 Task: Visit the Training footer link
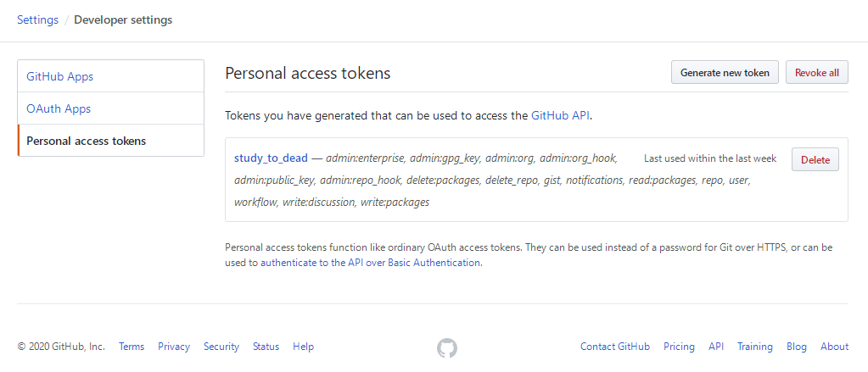pos(755,347)
